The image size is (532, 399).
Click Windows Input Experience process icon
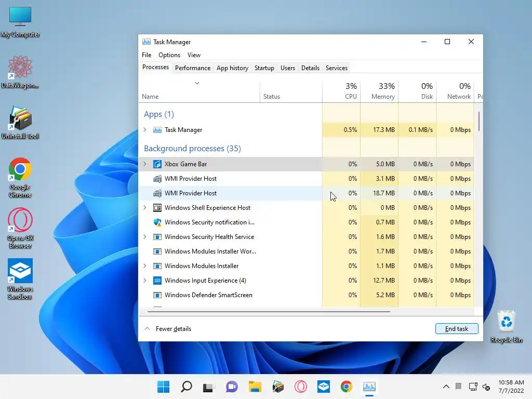tap(157, 281)
